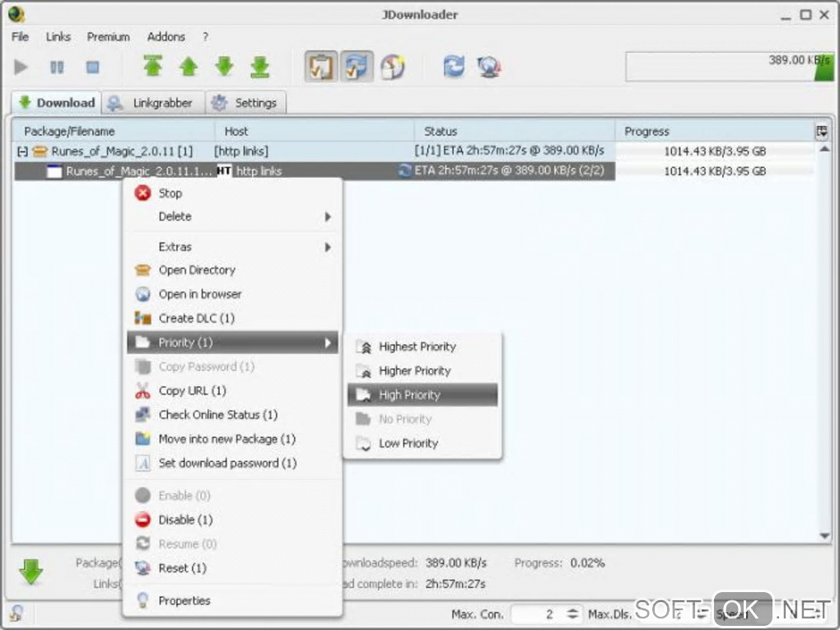Click the green download arrow in info panel
Screen dimensions: 840x630
(x=31, y=572)
